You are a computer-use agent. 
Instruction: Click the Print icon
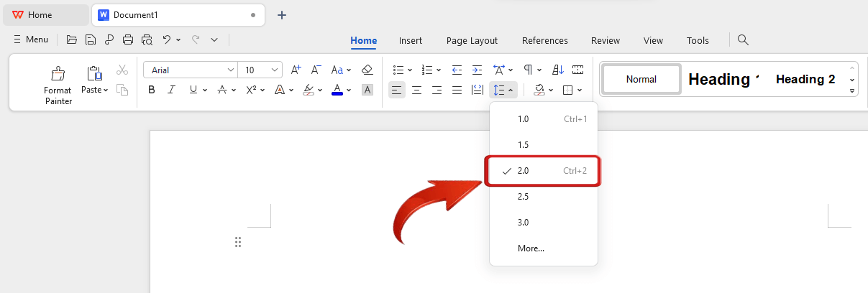tap(128, 40)
